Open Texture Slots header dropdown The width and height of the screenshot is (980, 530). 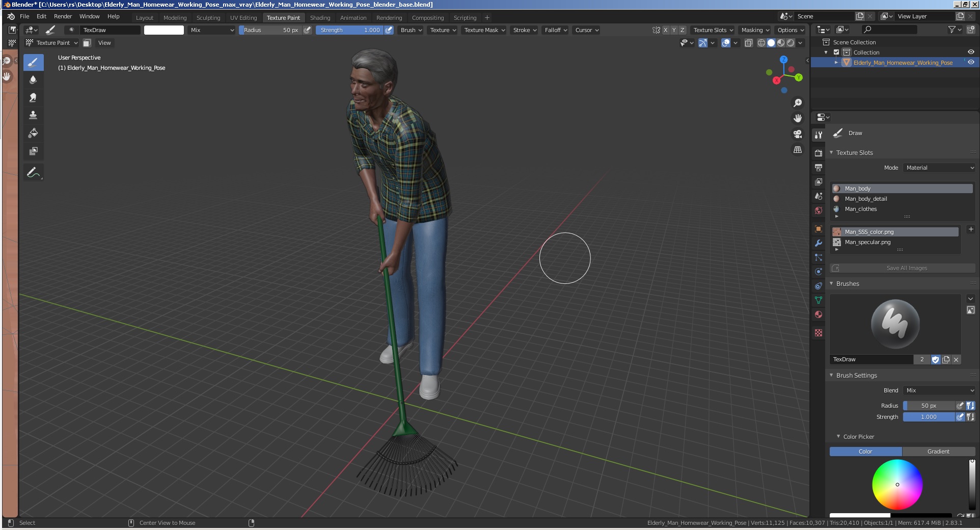pyautogui.click(x=713, y=30)
